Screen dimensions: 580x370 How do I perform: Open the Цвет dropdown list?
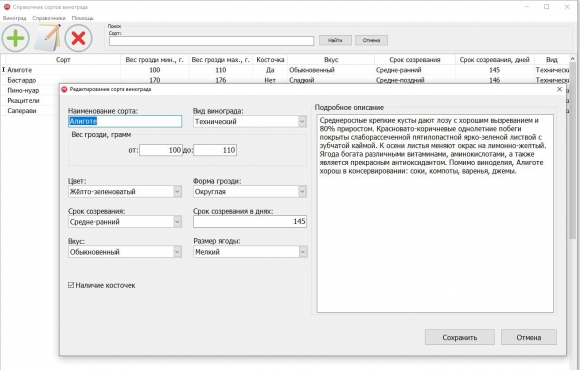coord(177,191)
